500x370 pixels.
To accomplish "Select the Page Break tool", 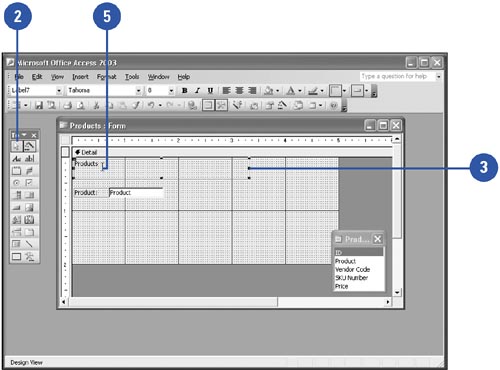I will [16, 232].
